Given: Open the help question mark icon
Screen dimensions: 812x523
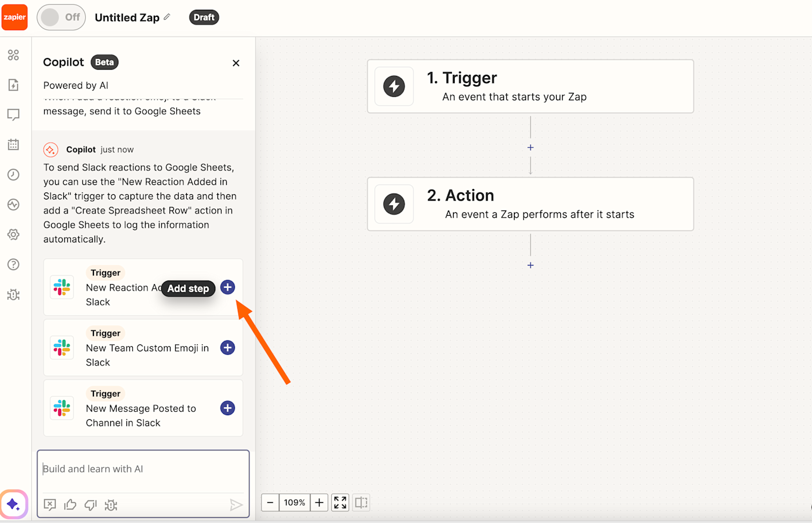Looking at the screenshot, I should point(13,264).
